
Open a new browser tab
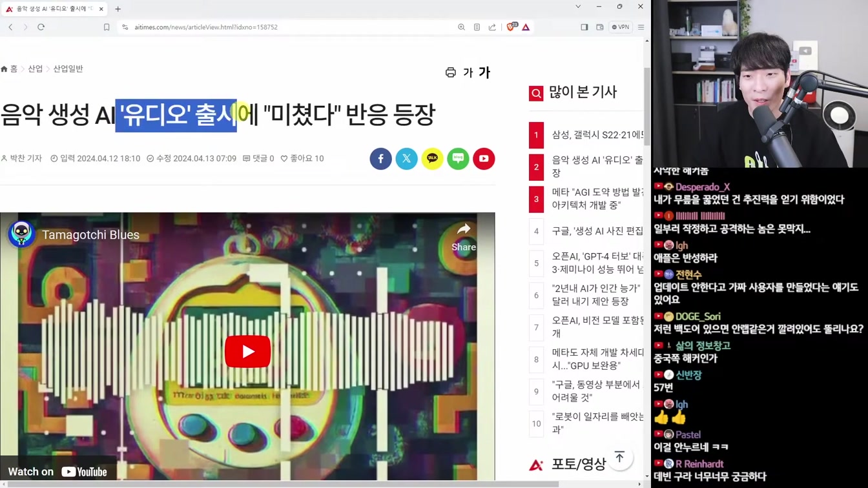[x=118, y=9]
